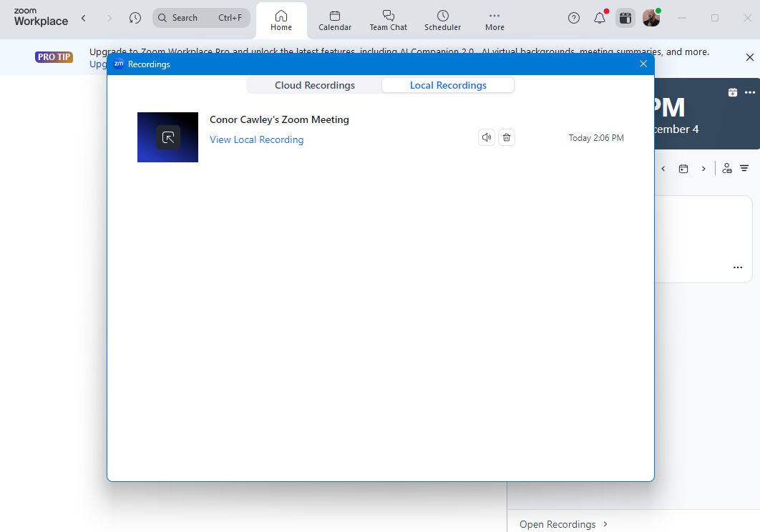Add calendar event icon in clock panel
The height and width of the screenshot is (532, 760).
click(x=733, y=92)
